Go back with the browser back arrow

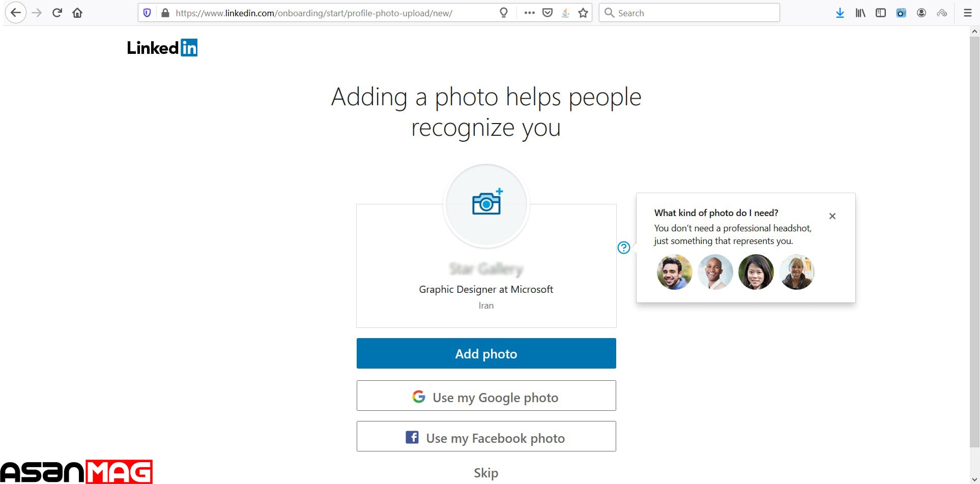click(x=16, y=13)
